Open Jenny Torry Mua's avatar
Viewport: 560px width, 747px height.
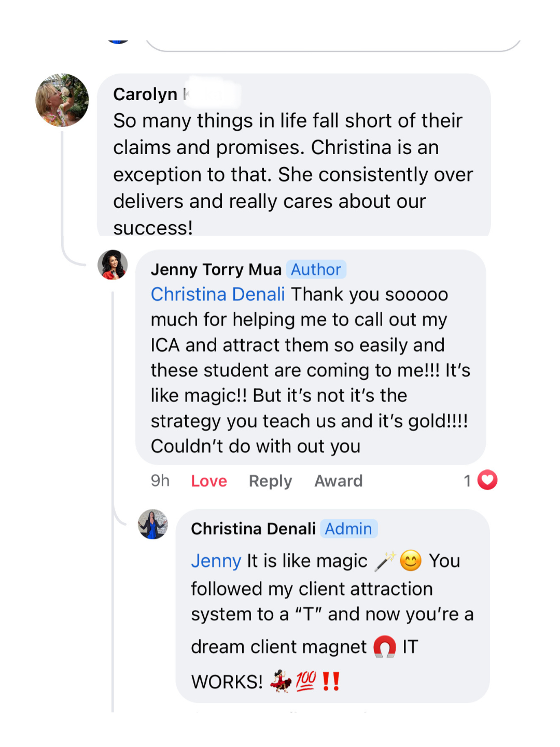click(x=113, y=265)
